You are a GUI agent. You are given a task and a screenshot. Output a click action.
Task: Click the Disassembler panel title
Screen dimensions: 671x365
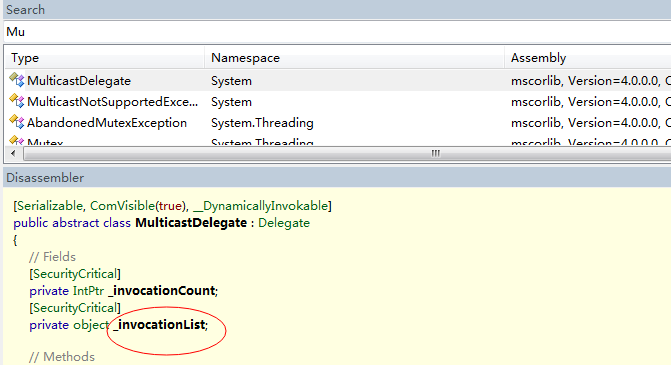click(45, 178)
